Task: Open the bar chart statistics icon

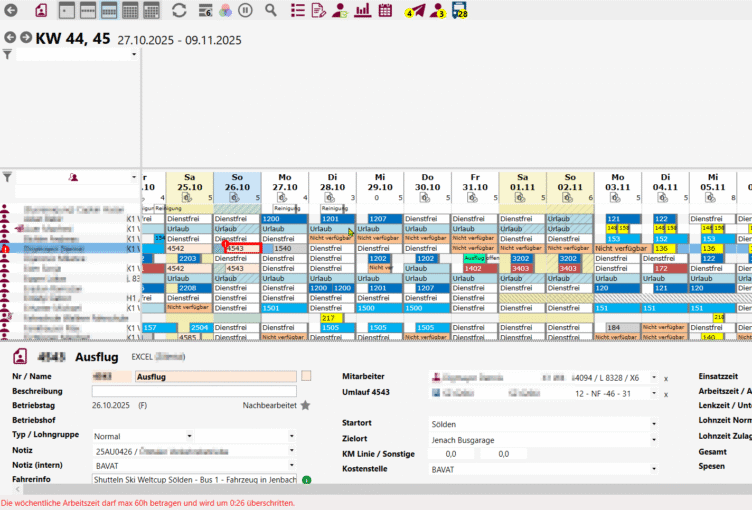Action: (x=362, y=10)
